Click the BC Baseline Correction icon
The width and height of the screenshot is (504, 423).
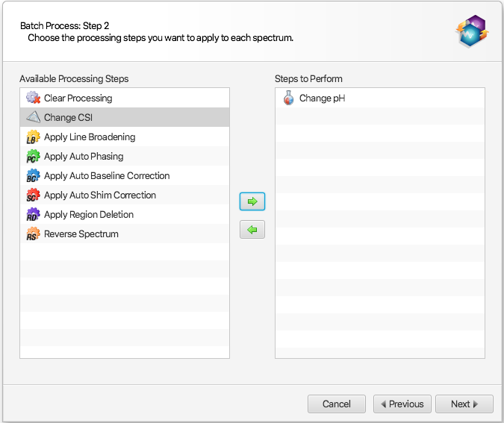tap(32, 176)
